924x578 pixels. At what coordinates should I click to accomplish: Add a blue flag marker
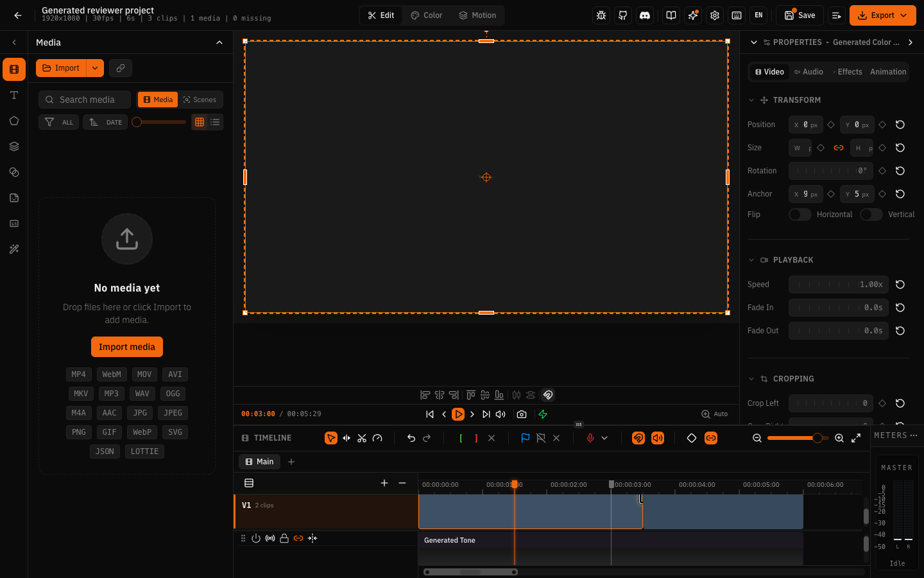526,438
